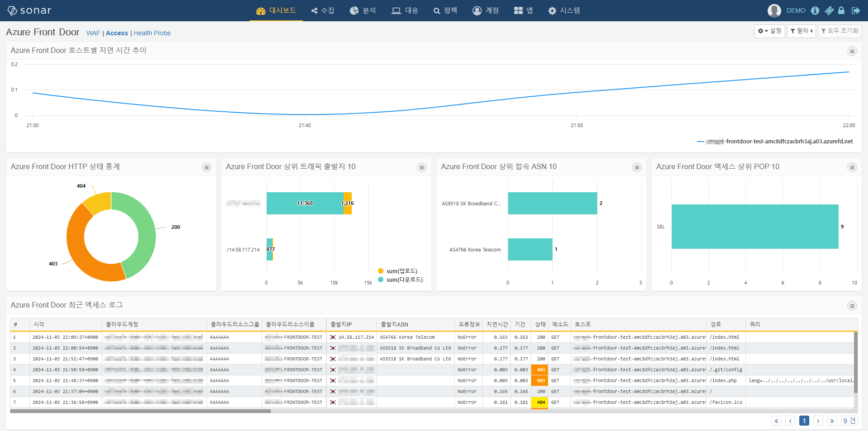Click the lock icon in header
The width and height of the screenshot is (868, 431).
(841, 10)
